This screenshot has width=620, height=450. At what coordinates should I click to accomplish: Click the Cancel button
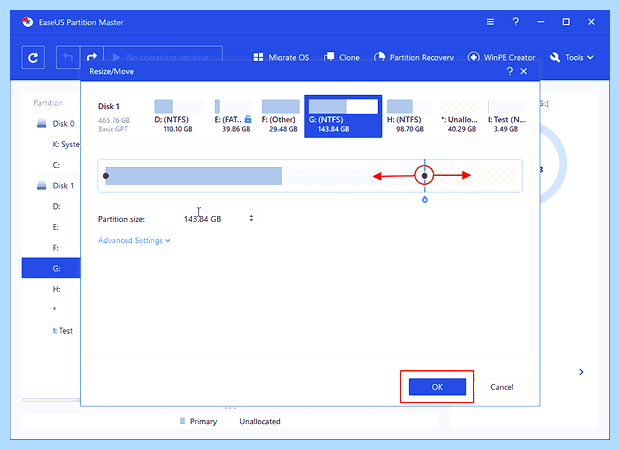point(501,387)
